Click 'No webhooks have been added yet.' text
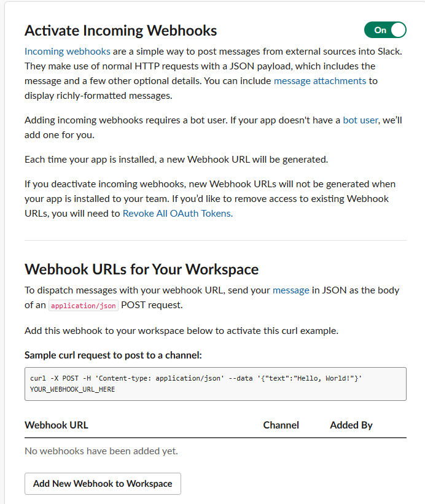Image resolution: width=425 pixels, height=504 pixels. 101,451
